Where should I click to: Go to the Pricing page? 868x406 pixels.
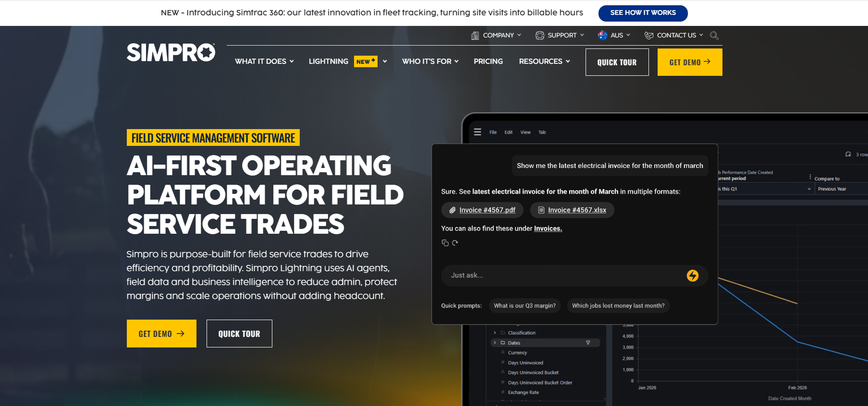[488, 61]
